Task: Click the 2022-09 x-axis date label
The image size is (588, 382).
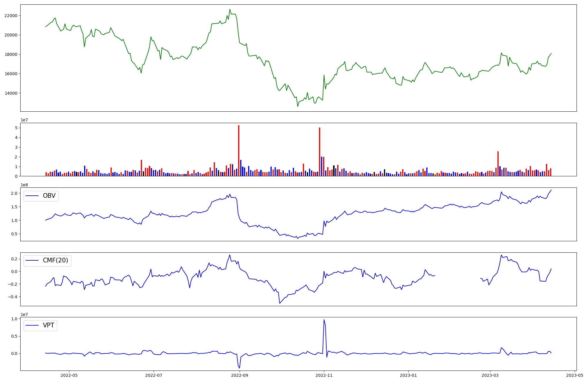Action: pos(240,375)
